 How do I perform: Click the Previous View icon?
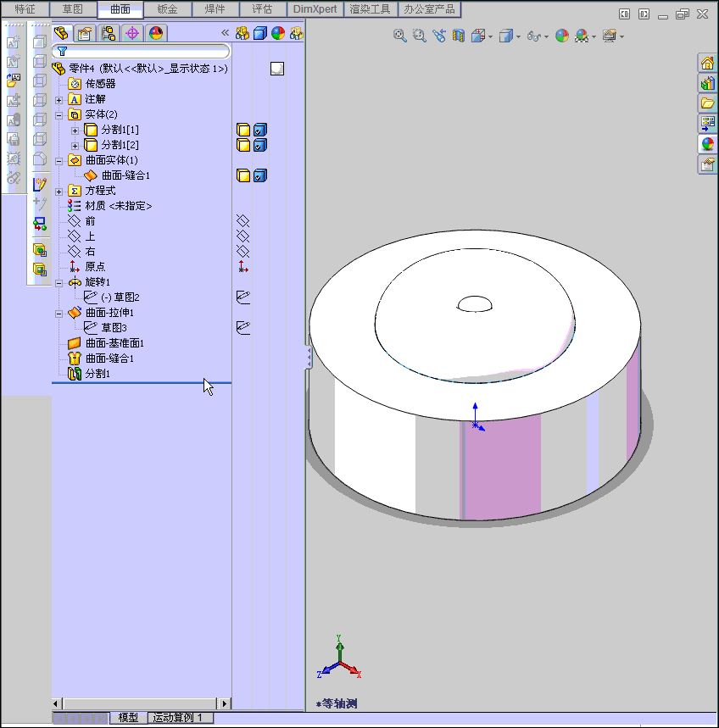click(439, 36)
